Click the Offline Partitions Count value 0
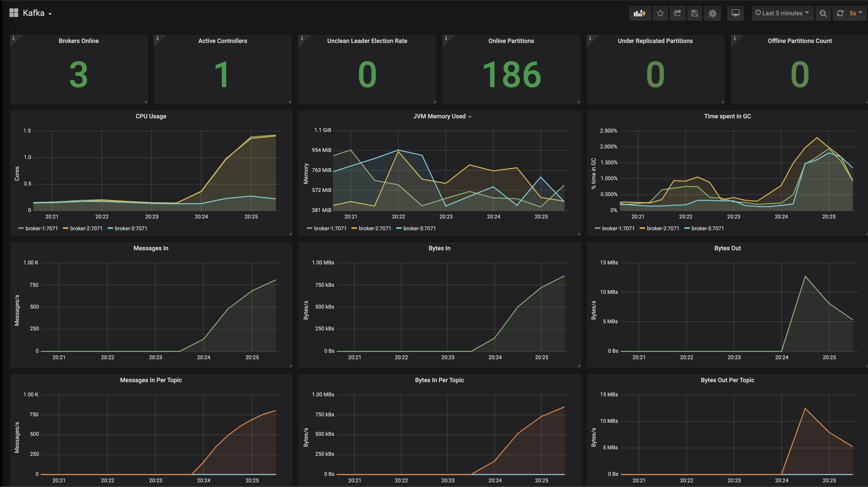868x487 pixels. [800, 75]
